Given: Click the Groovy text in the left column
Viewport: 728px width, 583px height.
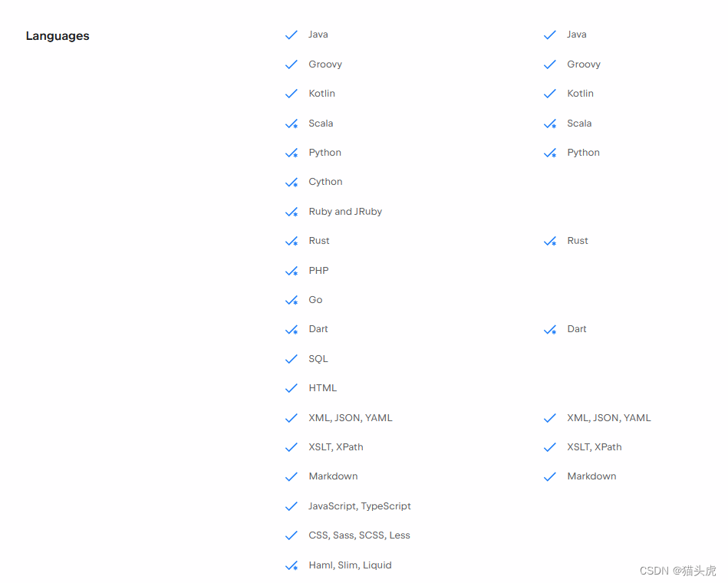Looking at the screenshot, I should pos(325,64).
